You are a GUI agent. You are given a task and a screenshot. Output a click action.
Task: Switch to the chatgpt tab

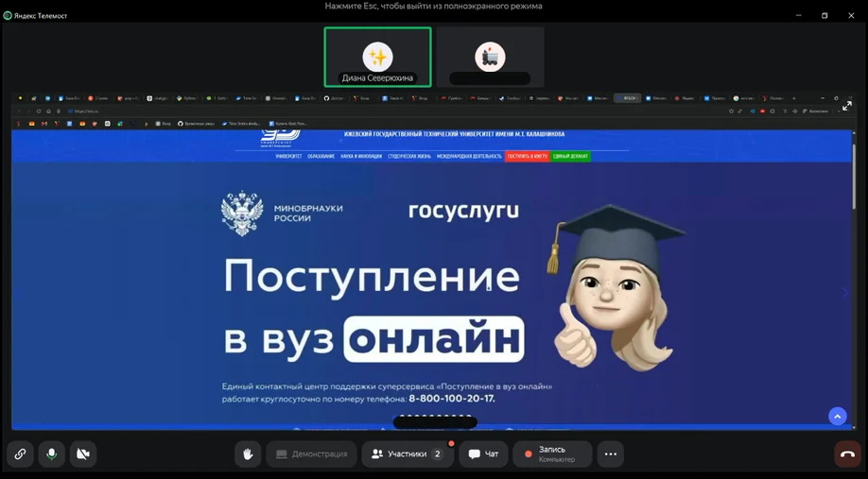click(158, 98)
